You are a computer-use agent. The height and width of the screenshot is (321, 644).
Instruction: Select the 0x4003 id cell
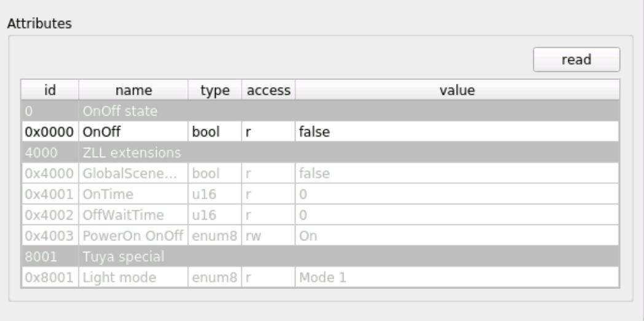pos(50,236)
